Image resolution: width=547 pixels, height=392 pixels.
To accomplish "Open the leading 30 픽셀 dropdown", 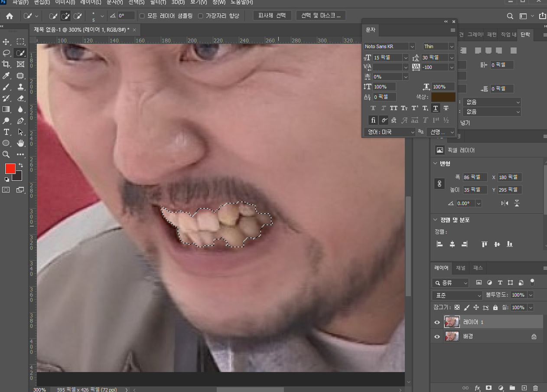I will [x=452, y=58].
